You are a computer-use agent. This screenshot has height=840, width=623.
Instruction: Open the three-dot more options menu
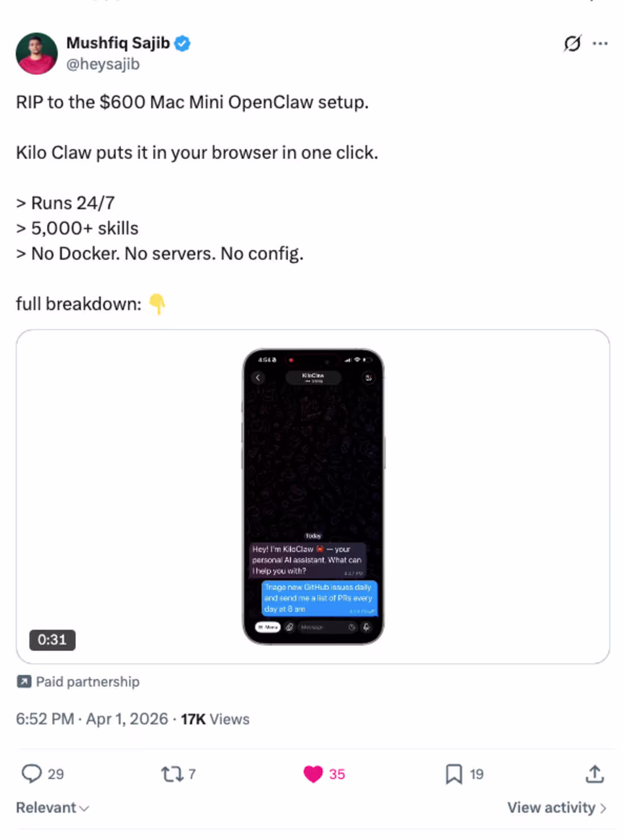point(600,44)
